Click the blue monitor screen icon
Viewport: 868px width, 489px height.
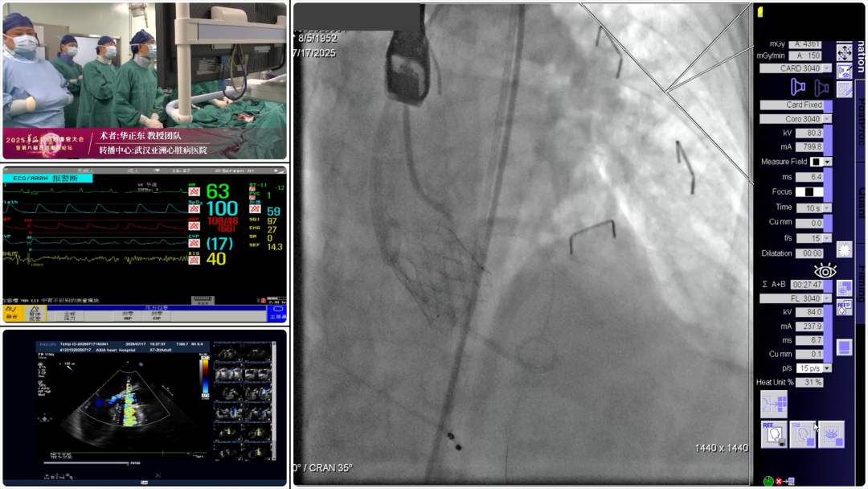point(844,347)
